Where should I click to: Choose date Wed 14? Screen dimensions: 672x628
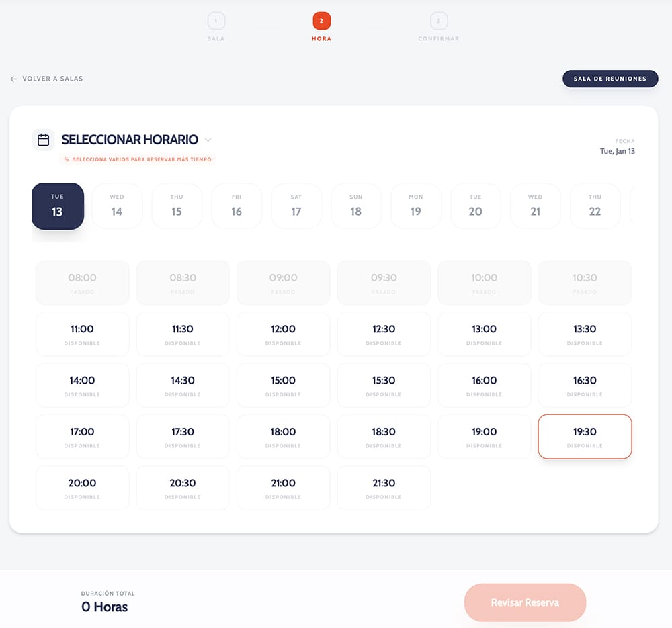tap(117, 206)
